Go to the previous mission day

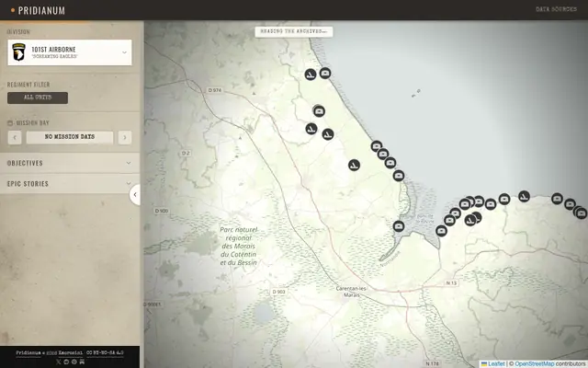[x=15, y=137]
